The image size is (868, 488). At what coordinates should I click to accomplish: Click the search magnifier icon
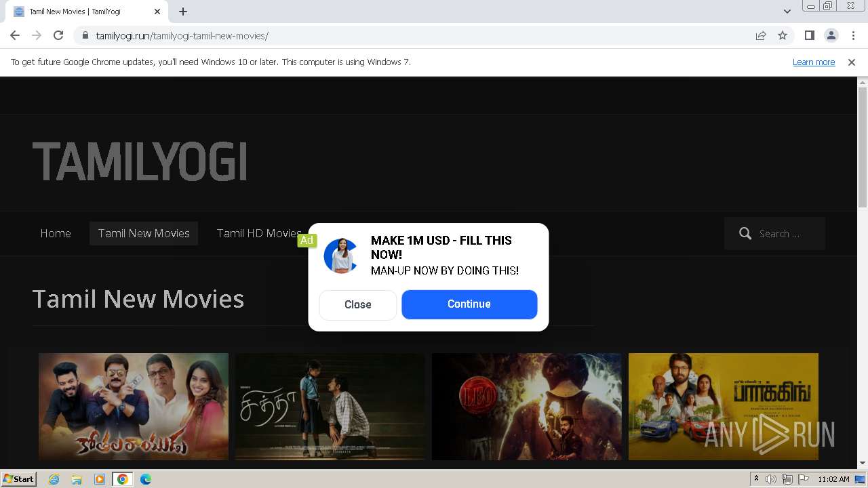click(745, 234)
